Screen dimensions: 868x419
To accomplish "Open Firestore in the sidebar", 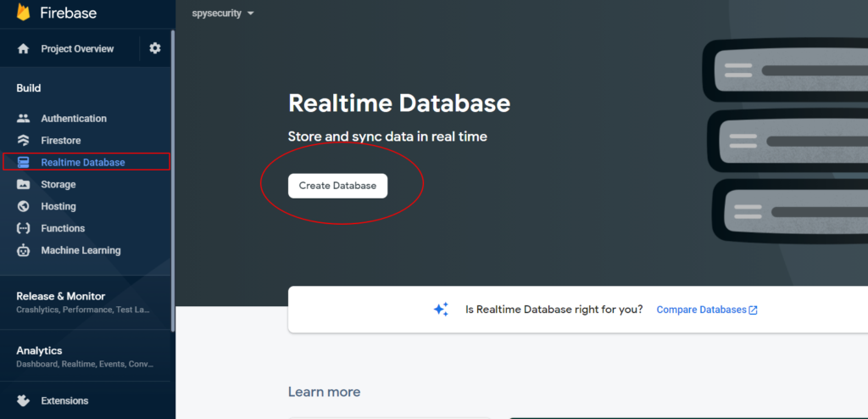I will point(61,140).
